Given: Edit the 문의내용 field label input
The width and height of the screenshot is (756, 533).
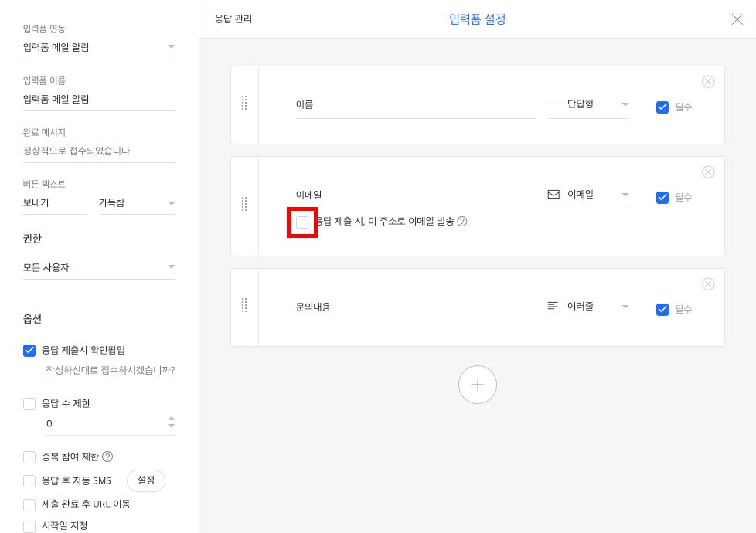Looking at the screenshot, I should point(416,307).
